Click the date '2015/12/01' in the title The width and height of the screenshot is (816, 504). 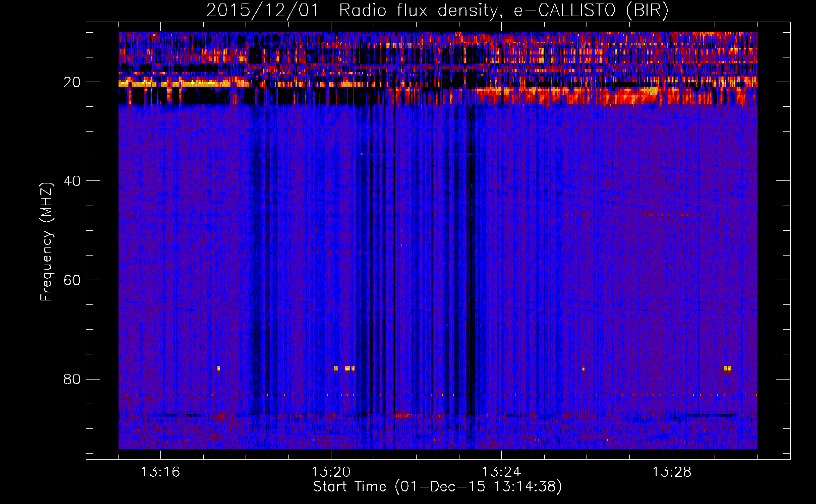click(x=263, y=10)
